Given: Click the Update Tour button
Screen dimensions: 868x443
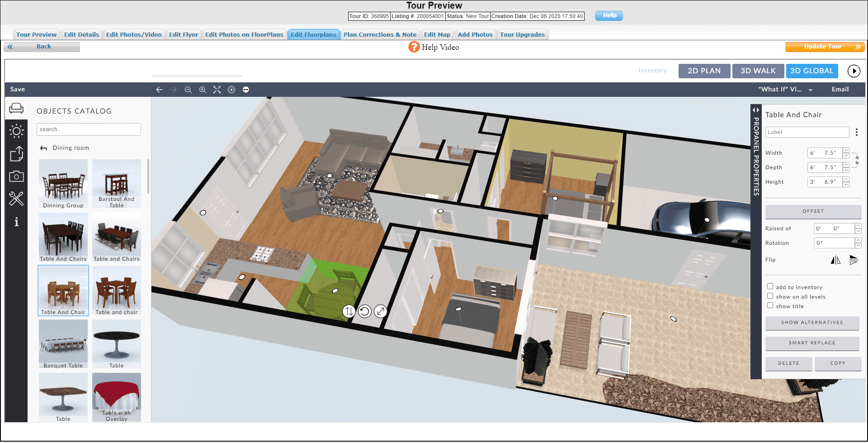Looking at the screenshot, I should coord(825,47).
